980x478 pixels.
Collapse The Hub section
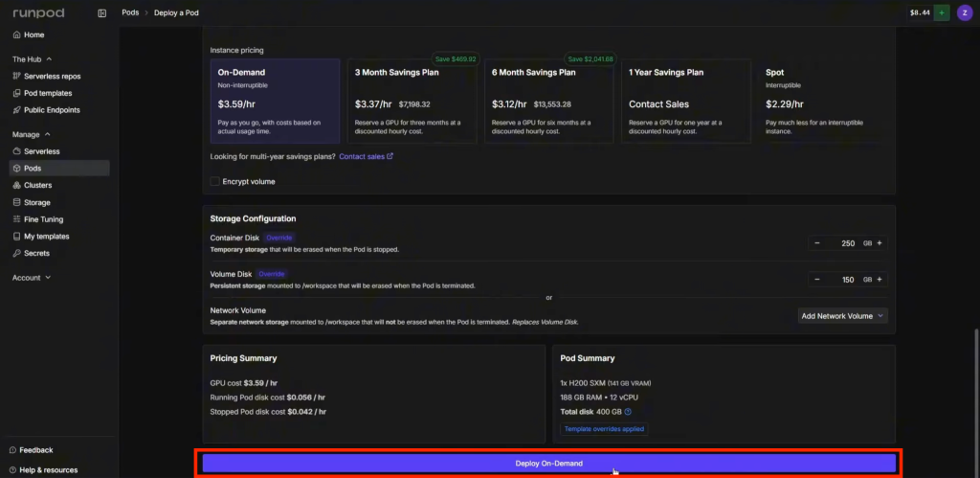pos(32,59)
